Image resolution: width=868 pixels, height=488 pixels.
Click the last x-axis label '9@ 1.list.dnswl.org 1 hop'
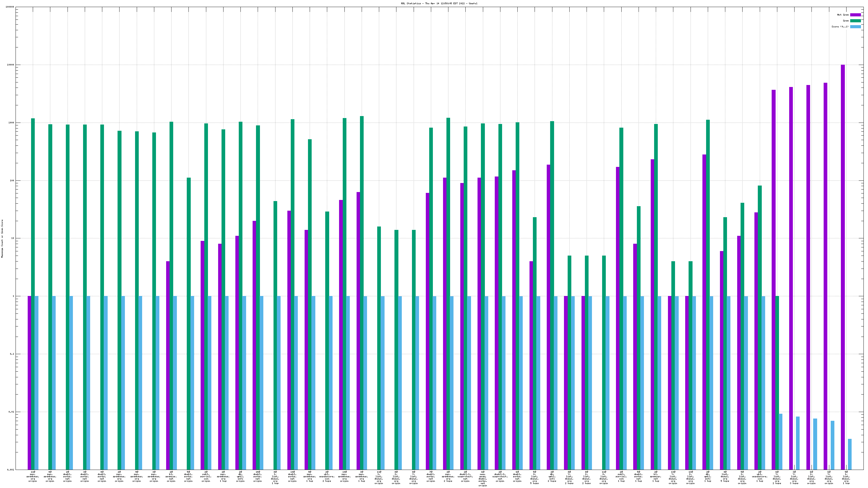pyautogui.click(x=846, y=478)
